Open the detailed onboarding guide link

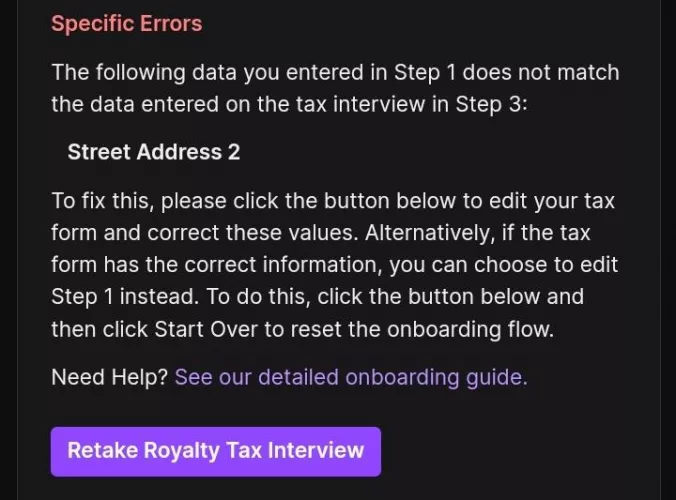[x=350, y=377]
